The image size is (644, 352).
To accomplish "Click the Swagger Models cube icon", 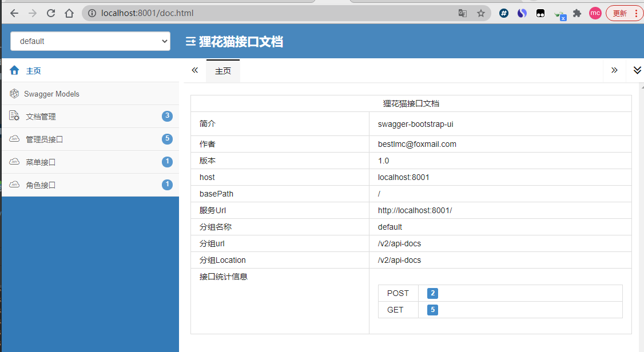I will click(14, 94).
